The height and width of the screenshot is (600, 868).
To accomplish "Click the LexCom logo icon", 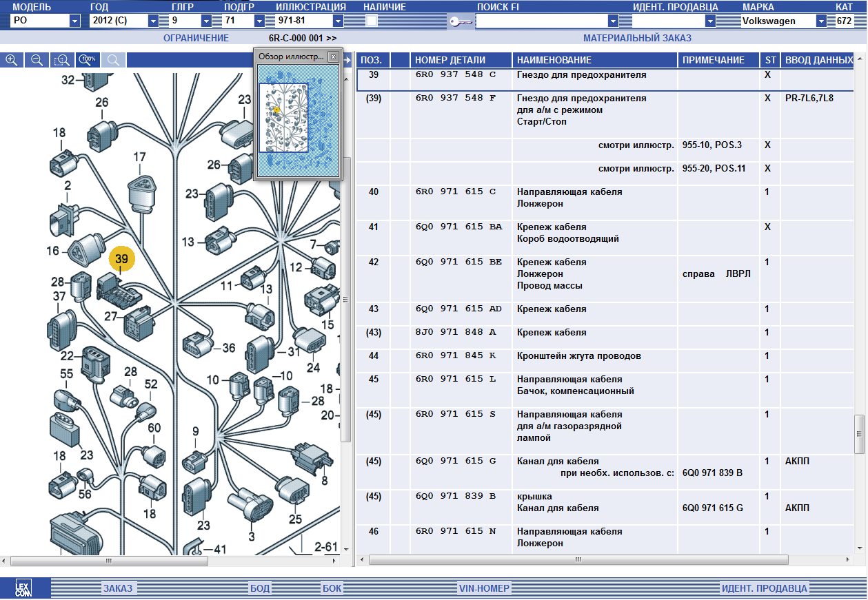I will (24, 588).
